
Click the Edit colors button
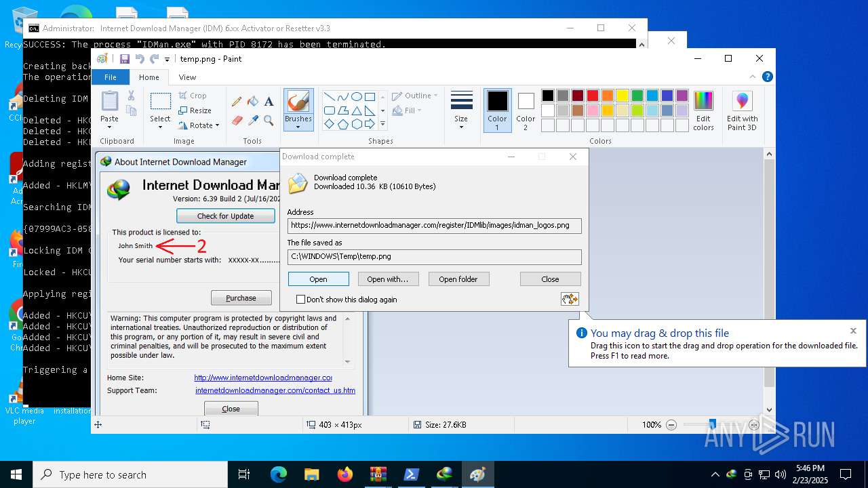click(703, 110)
